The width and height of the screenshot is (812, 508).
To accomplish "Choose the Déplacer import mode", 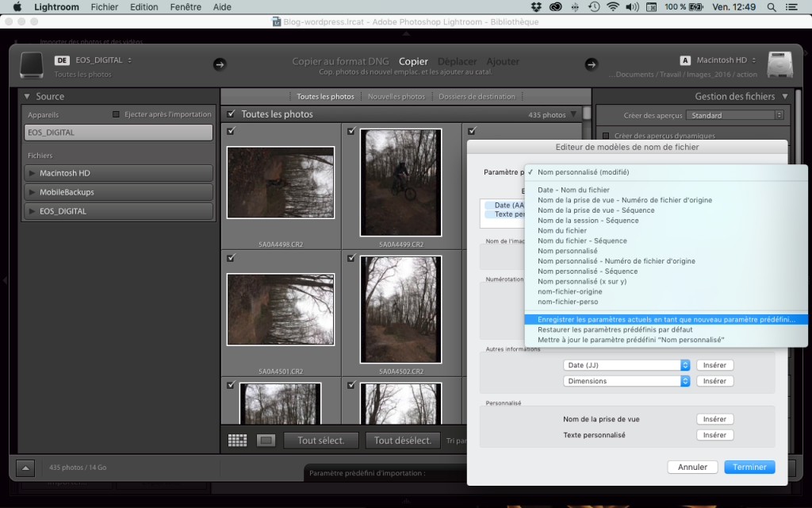I will click(457, 61).
